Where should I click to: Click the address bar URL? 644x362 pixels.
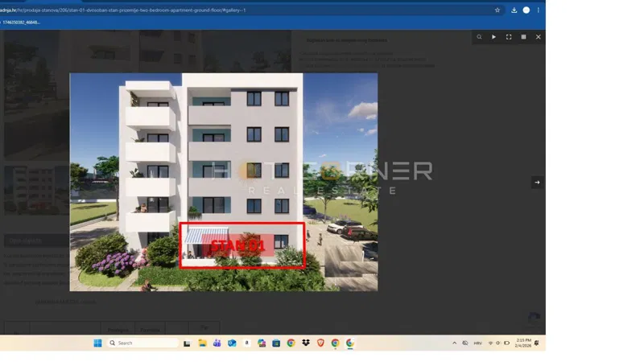click(x=123, y=10)
